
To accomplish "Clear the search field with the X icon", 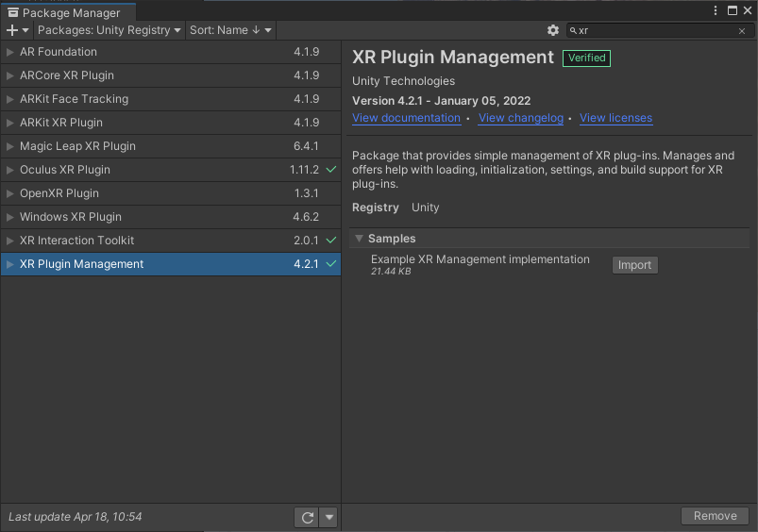I will 742,31.
